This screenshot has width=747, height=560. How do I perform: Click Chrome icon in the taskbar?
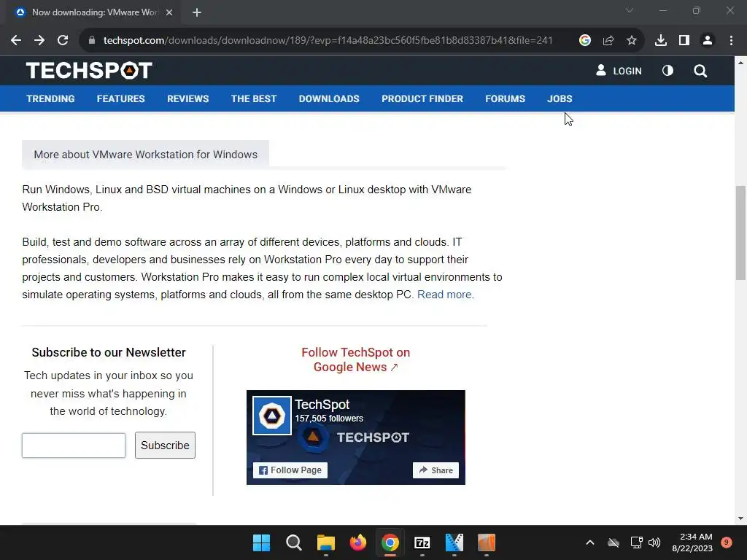(390, 542)
